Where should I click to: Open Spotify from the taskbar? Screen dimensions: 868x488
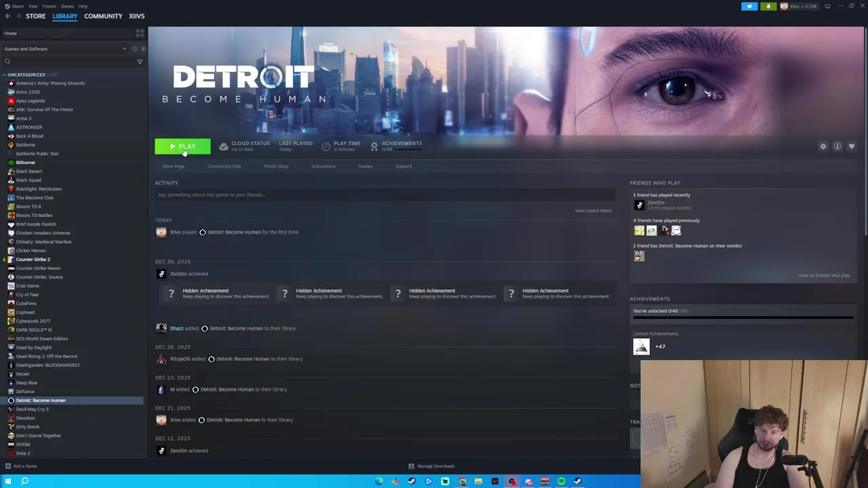tap(561, 481)
